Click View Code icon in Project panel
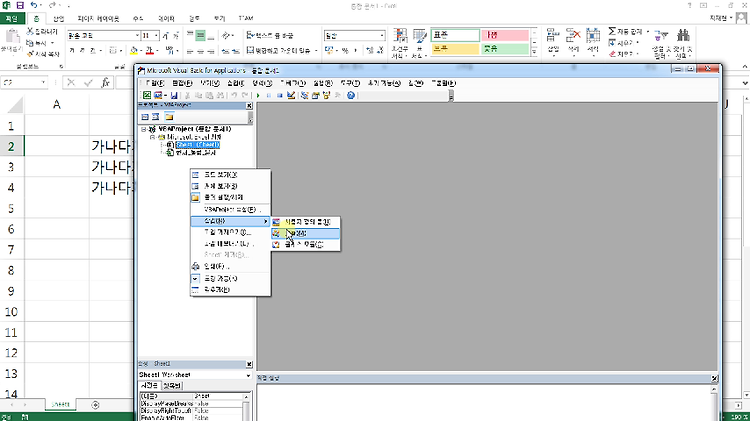The image size is (750, 421). pyautogui.click(x=145, y=117)
